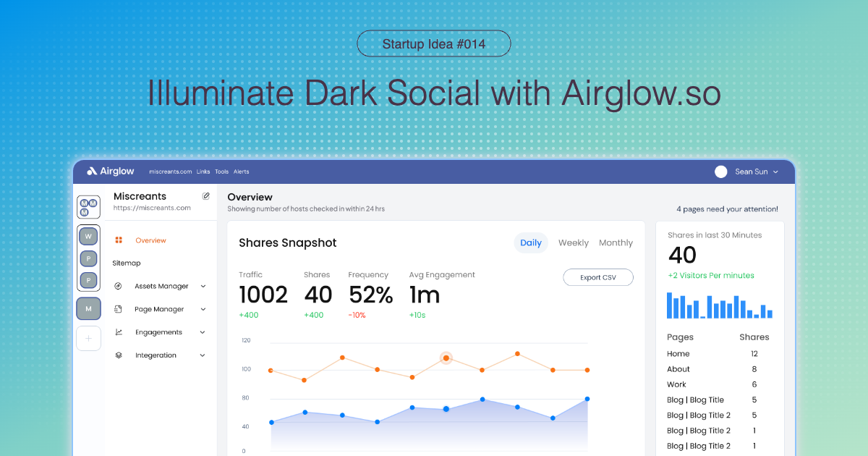Click the Airglow logo in the navbar
Screen dimensions: 868x456
111,172
